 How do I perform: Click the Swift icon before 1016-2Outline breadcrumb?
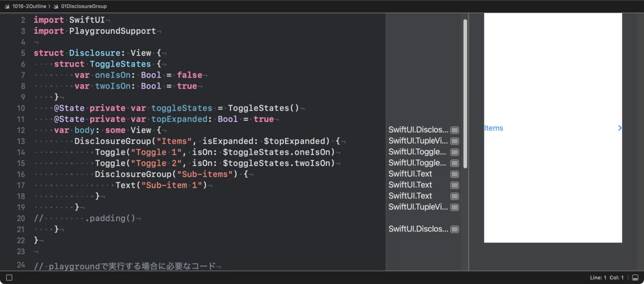click(x=7, y=7)
